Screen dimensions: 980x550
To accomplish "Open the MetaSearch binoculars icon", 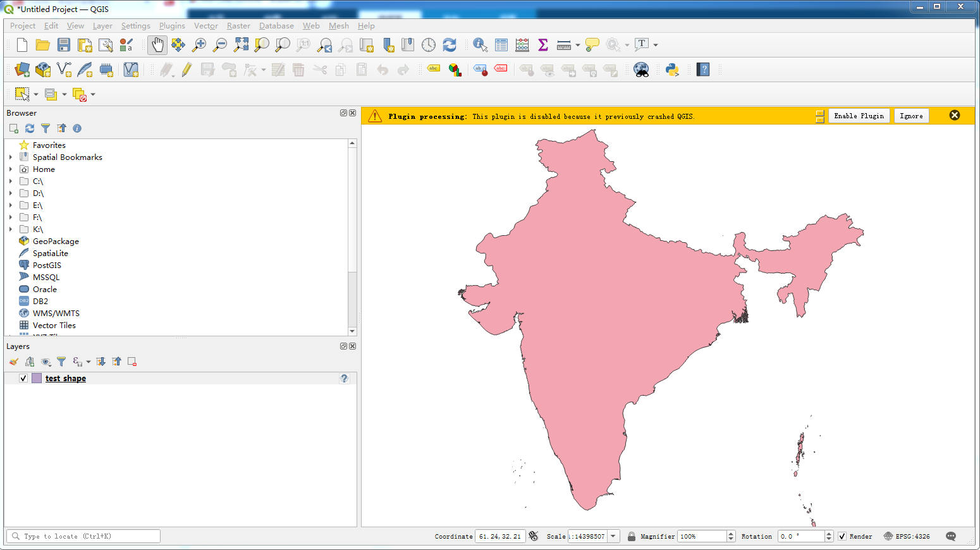I will (x=640, y=70).
